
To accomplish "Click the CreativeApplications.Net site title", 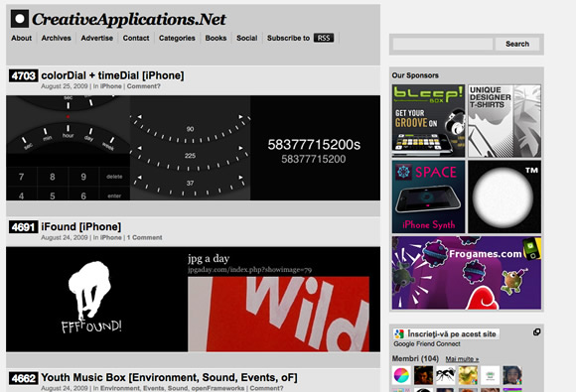I will click(x=129, y=20).
